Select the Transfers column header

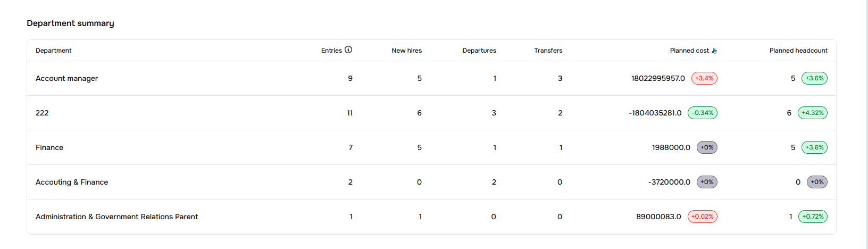tap(548, 51)
